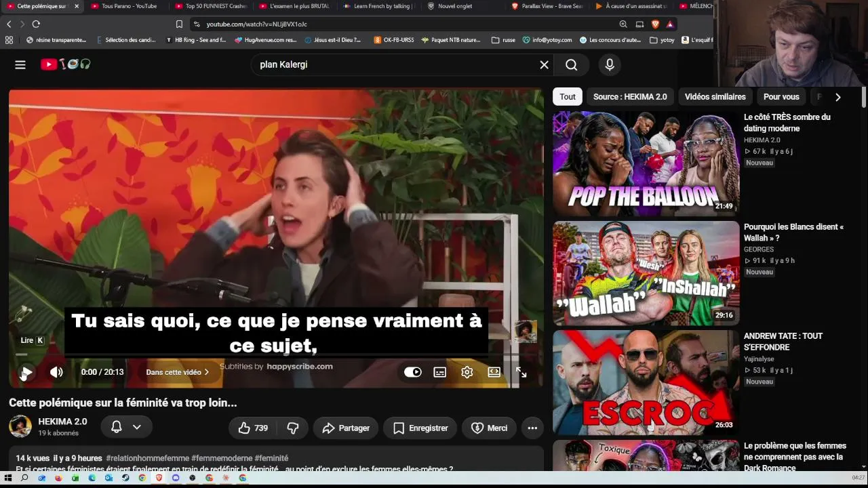This screenshot has height=488, width=868.
Task: Open 'Pourquoi les Blancs disent « Wallah » ?' title
Action: [793, 232]
